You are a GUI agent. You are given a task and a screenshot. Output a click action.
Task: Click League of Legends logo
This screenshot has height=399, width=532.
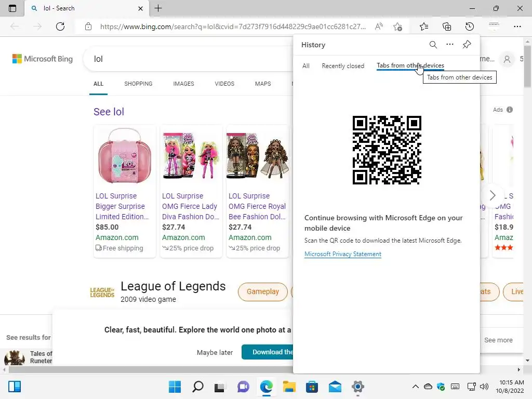[102, 292]
